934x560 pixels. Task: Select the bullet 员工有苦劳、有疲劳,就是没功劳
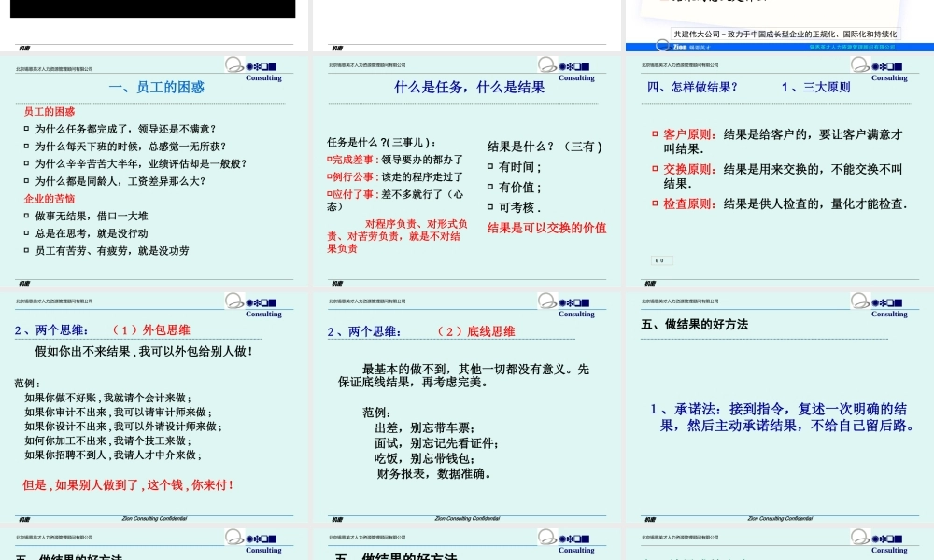(112, 250)
